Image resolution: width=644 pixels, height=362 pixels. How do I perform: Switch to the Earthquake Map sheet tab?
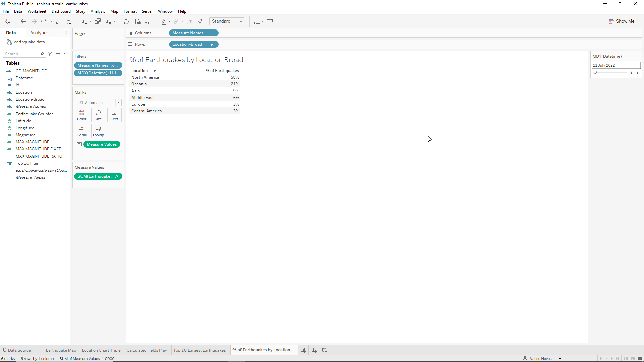point(61,350)
